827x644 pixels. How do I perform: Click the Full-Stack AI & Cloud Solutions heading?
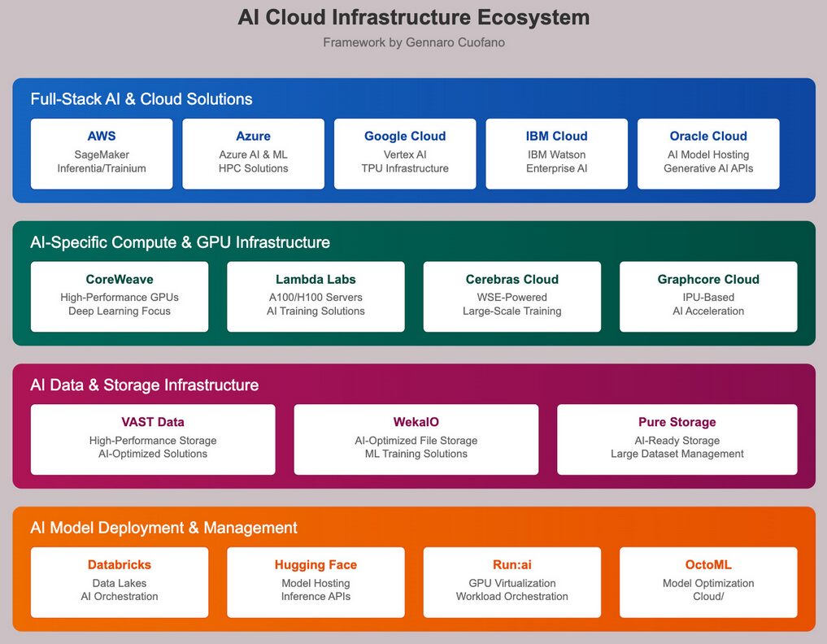pos(141,99)
